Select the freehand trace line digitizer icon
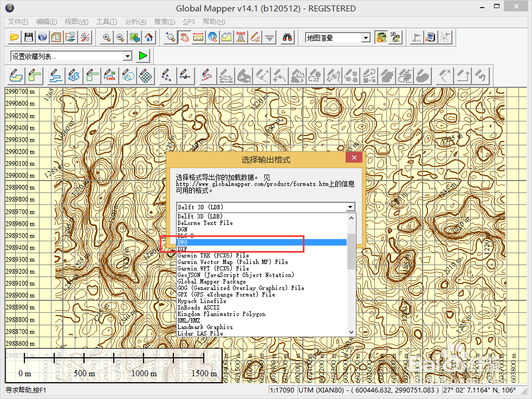This screenshot has width=532, height=399. (x=74, y=76)
